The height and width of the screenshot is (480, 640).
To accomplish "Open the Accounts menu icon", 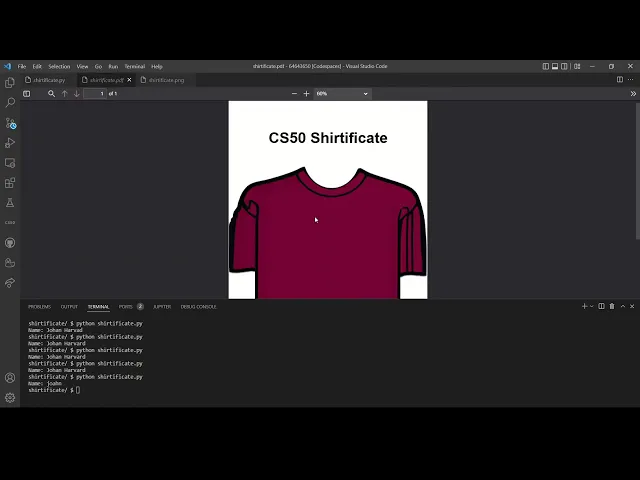I will (x=10, y=378).
